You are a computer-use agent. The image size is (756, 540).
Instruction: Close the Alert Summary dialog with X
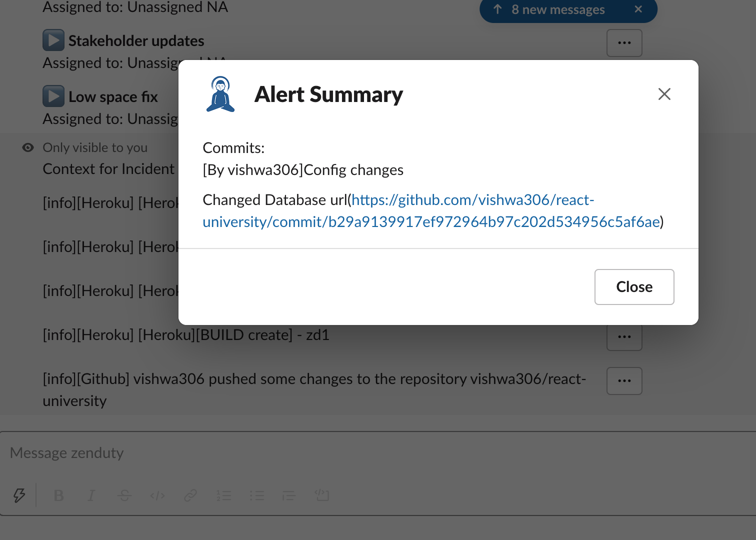coord(664,94)
